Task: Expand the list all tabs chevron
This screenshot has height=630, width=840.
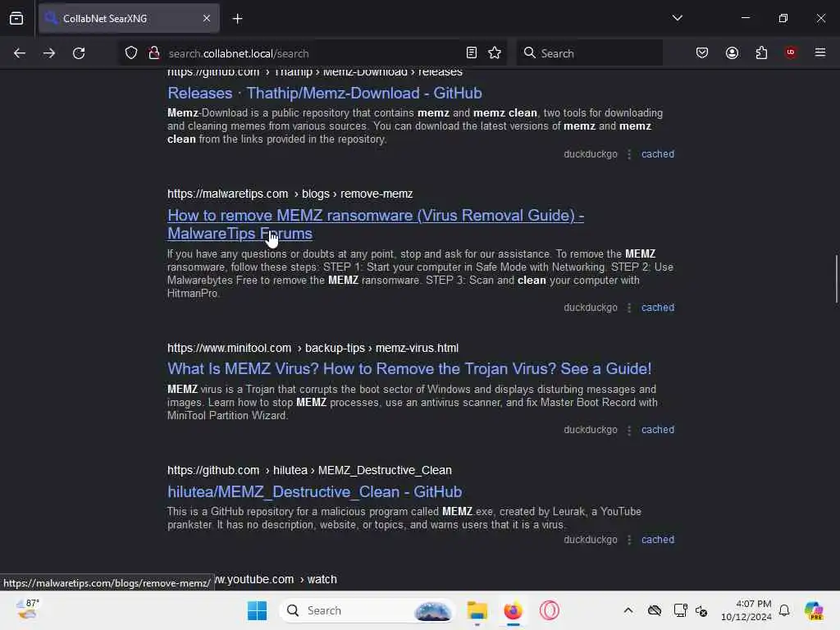Action: [677, 18]
